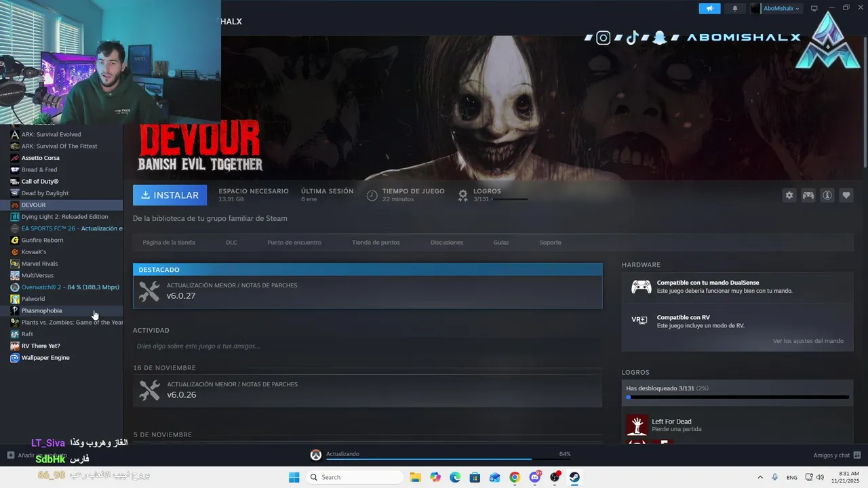Click the LOGROS 3/131 stat in header
This screenshot has height=488, width=868.
click(492, 195)
